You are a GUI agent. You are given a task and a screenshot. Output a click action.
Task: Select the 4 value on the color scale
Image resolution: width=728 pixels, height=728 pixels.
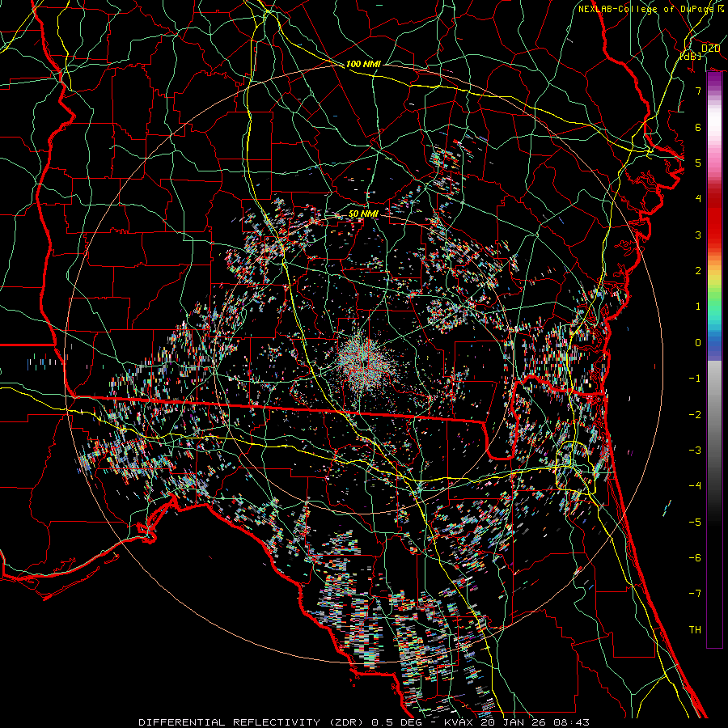[x=698, y=199]
